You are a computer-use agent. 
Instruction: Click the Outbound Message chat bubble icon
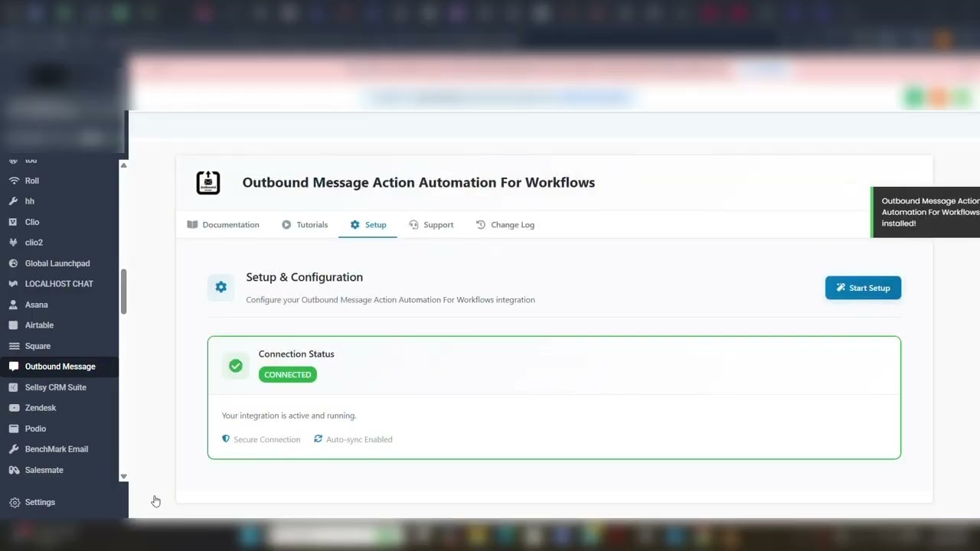(13, 367)
